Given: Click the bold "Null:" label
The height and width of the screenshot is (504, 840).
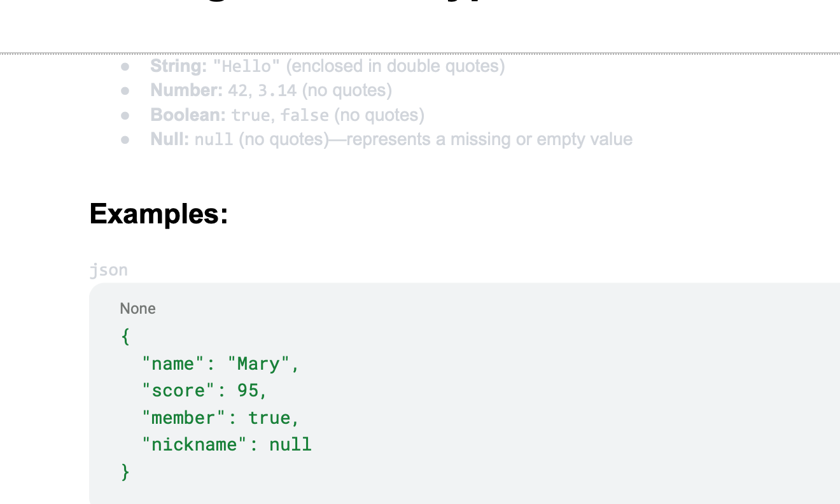Looking at the screenshot, I should pos(170,139).
